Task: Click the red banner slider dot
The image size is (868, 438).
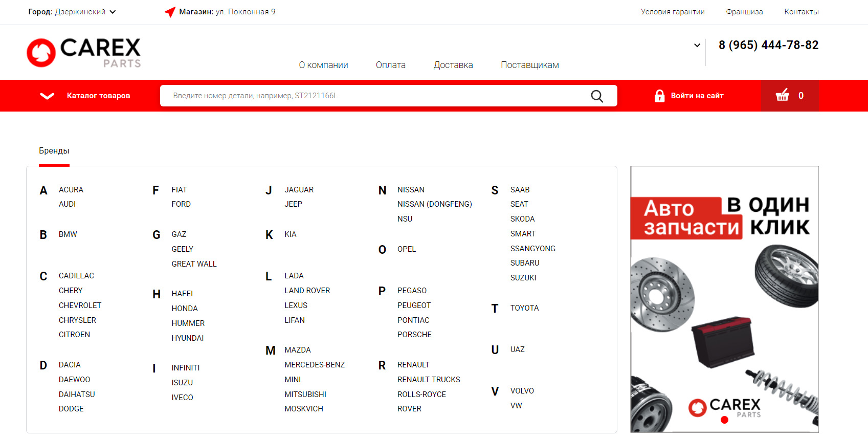Action: (x=724, y=420)
